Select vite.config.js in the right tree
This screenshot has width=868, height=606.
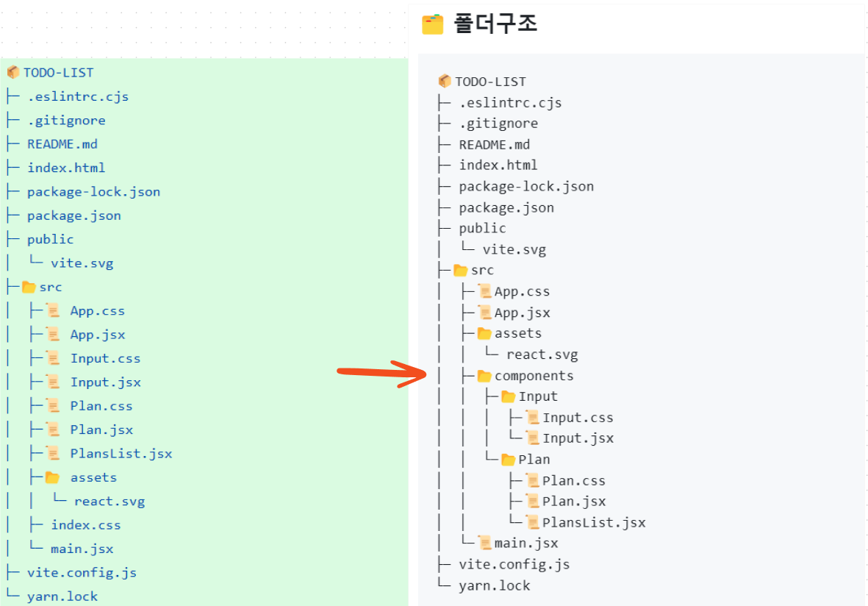point(514,565)
